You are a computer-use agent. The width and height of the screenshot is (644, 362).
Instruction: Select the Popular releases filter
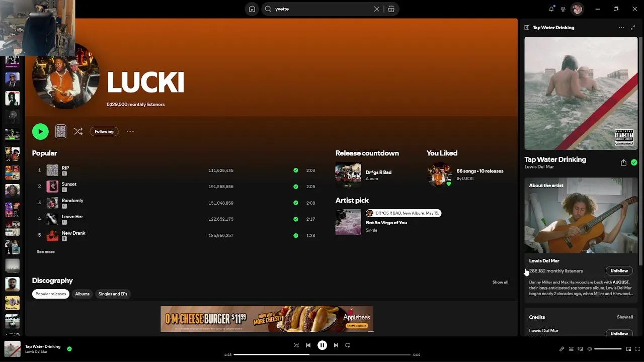tap(51, 294)
